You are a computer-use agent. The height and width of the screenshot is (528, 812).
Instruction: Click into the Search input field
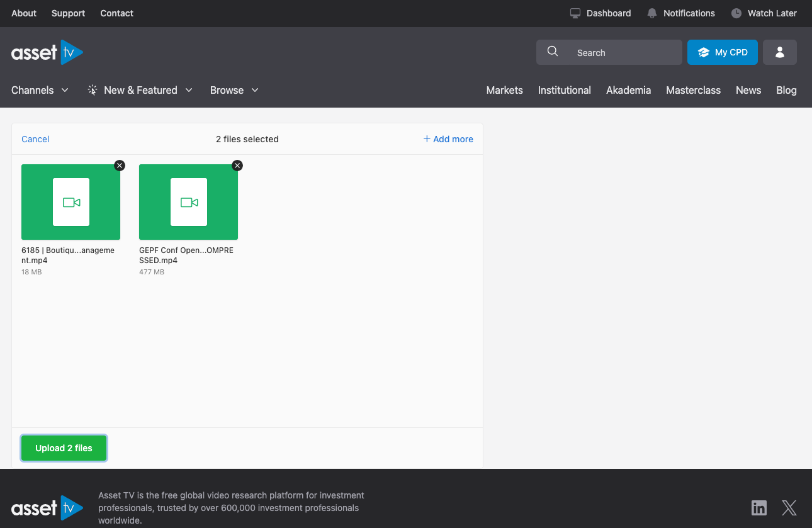point(623,53)
